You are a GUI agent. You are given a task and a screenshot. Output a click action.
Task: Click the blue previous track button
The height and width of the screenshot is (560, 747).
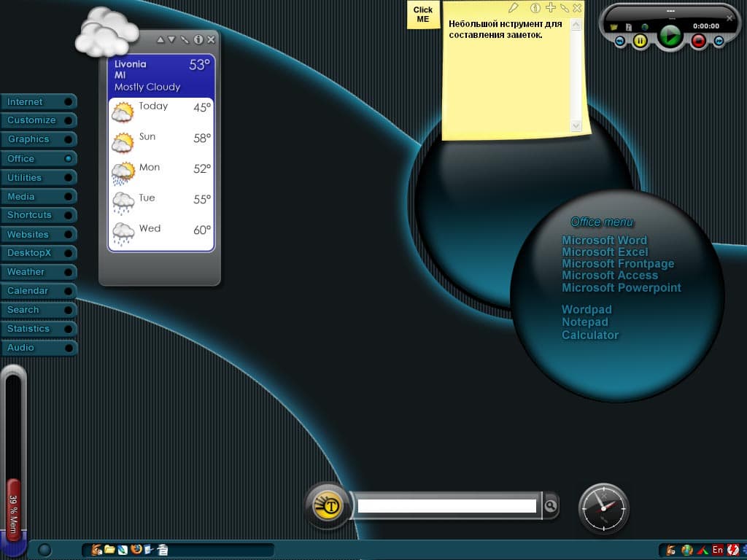(620, 42)
